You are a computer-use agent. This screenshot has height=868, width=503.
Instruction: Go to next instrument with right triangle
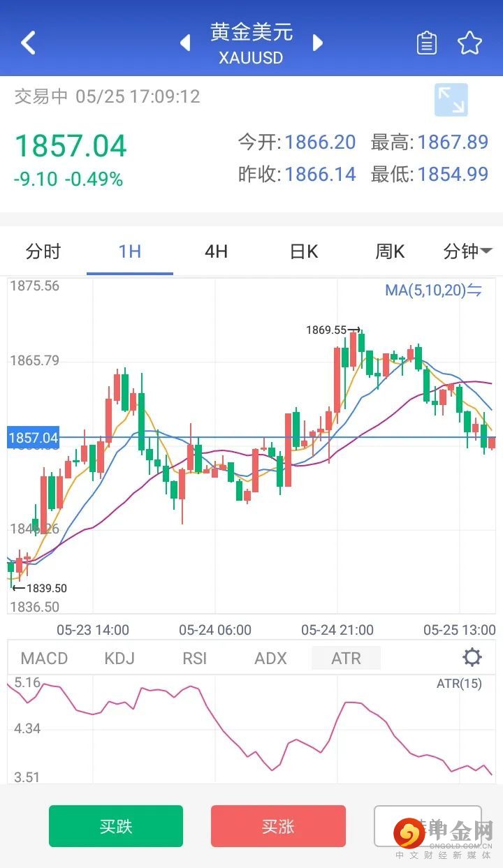coord(318,43)
